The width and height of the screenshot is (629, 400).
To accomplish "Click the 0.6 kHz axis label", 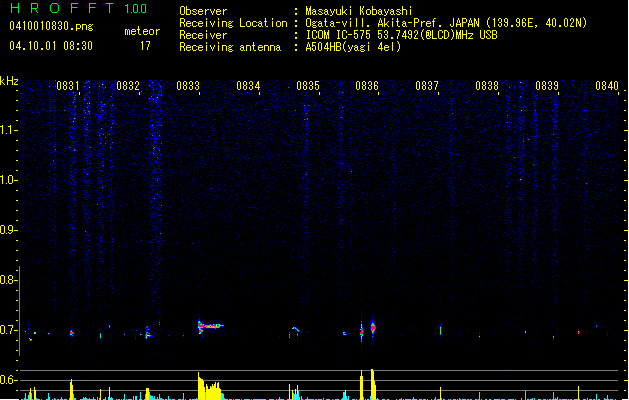I will [8, 380].
